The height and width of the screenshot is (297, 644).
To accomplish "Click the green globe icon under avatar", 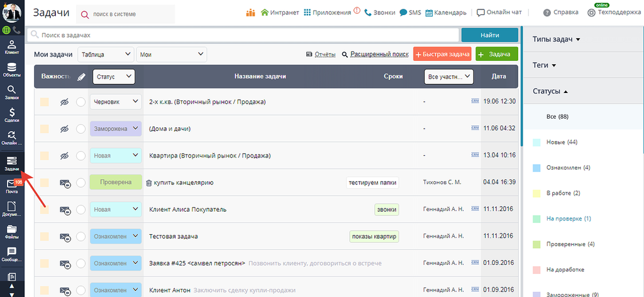I will [6, 30].
